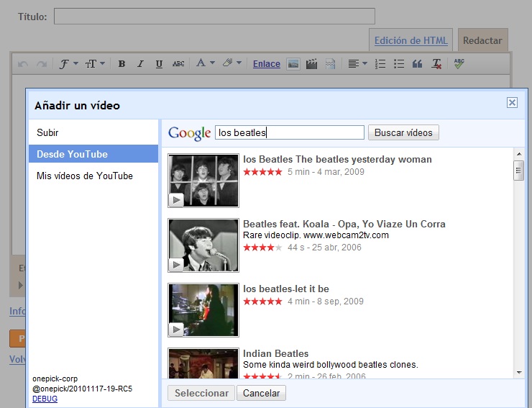
Task: Apply bulleted list formatting
Action: tap(399, 63)
